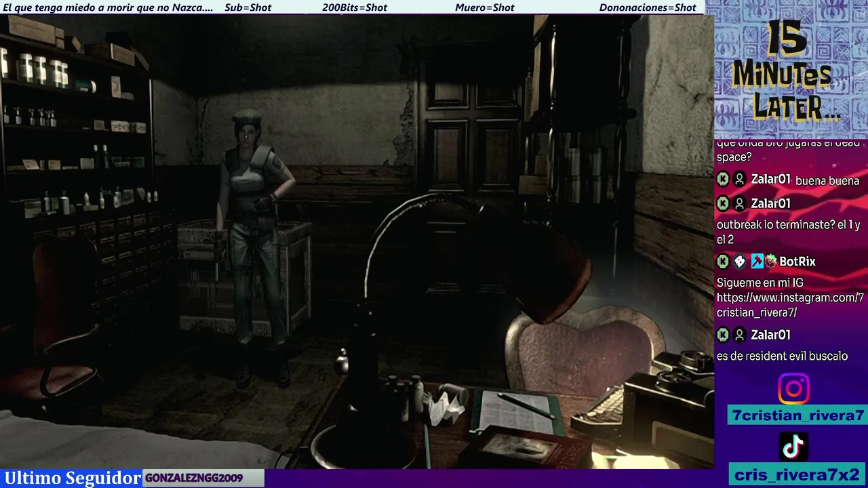
Task: Click the BotRix username in chat
Action: pyautogui.click(x=797, y=262)
